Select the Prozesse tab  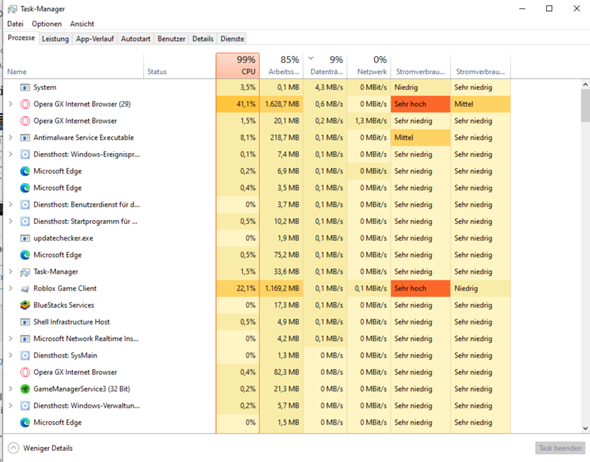[21, 38]
